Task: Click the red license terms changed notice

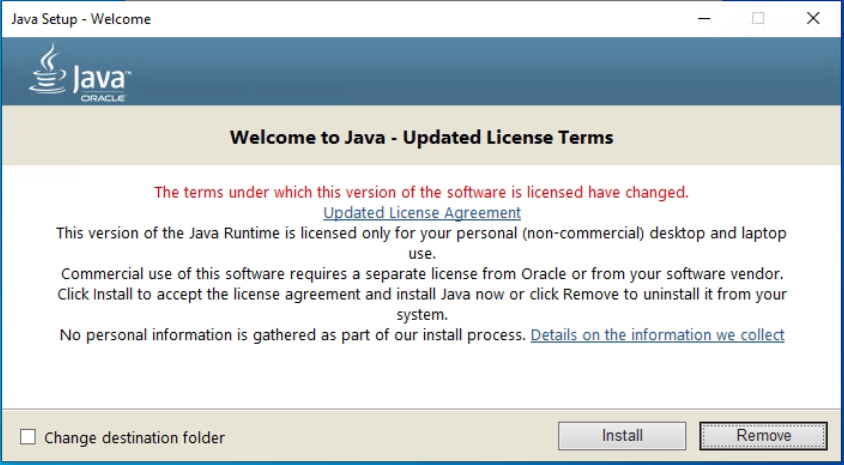Action: tap(421, 192)
